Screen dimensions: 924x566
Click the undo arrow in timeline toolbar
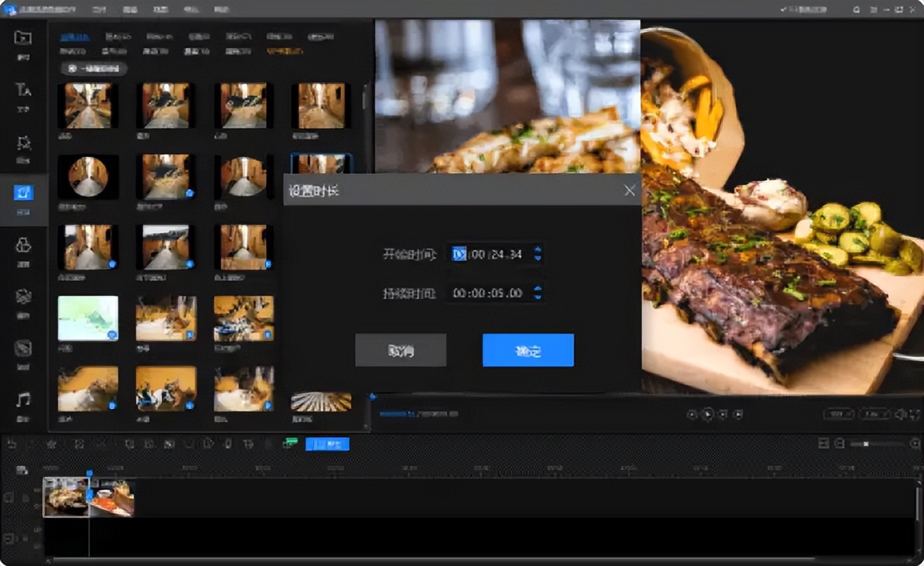pyautogui.click(x=11, y=444)
